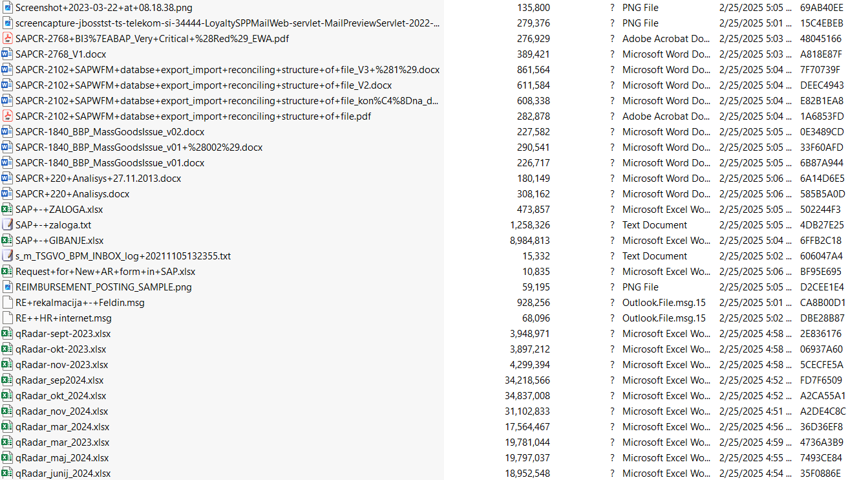This screenshot has height=480, width=868.
Task: Click the text file icon of SAP+-+zaloga.txt
Action: click(7, 225)
